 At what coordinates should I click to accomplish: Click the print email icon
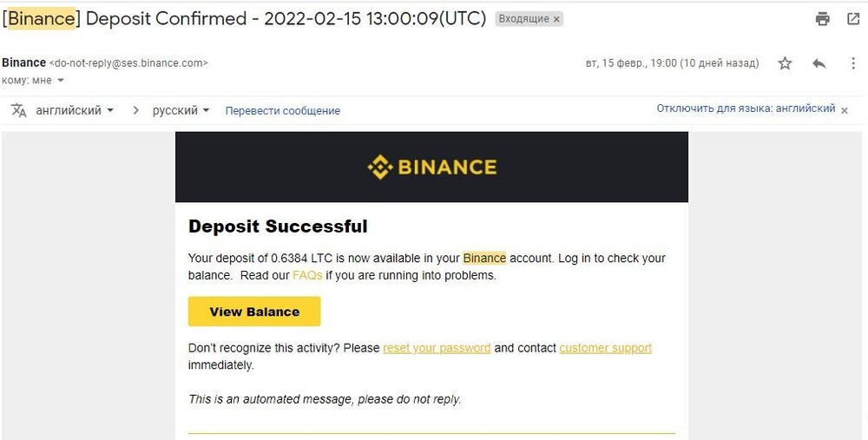tap(823, 19)
